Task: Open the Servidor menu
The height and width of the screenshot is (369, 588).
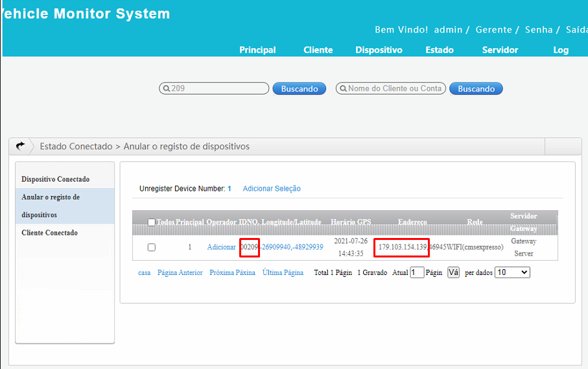Action: [500, 50]
